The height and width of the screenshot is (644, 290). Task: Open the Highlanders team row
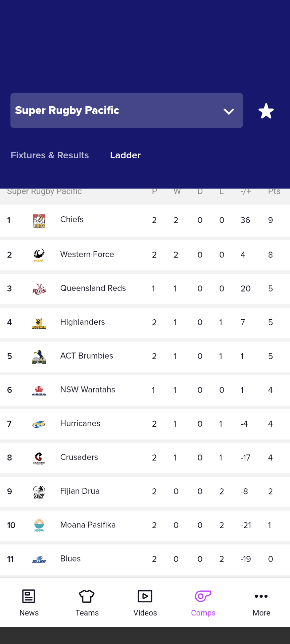point(145,323)
